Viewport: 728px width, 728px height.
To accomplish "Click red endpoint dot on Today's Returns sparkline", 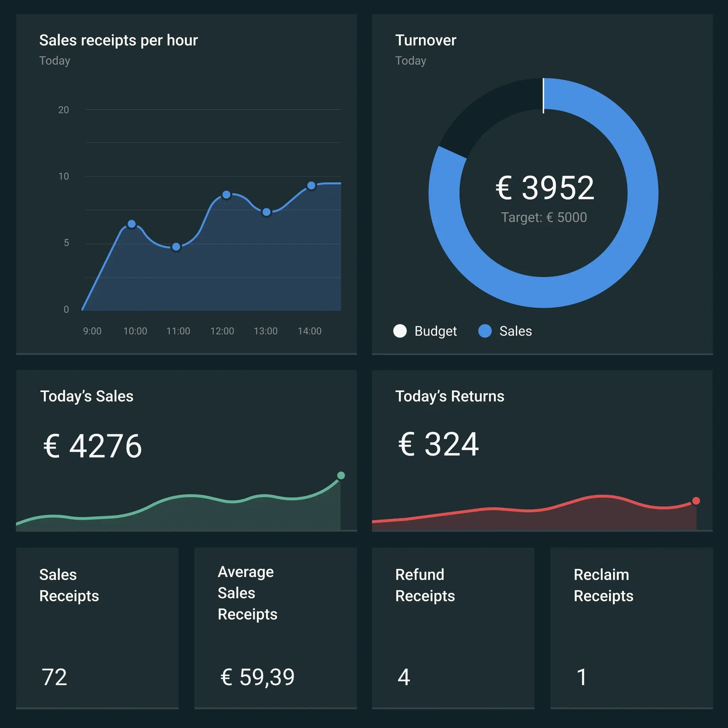I will (696, 501).
